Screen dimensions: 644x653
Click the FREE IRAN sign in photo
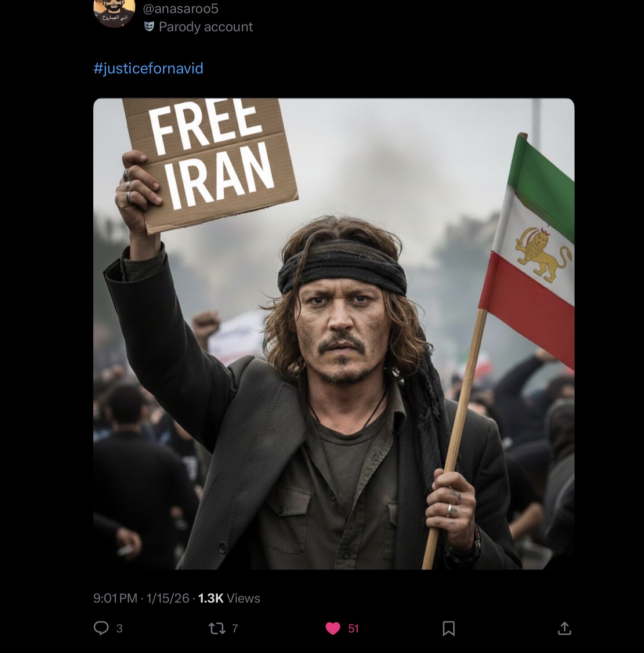pyautogui.click(x=210, y=162)
